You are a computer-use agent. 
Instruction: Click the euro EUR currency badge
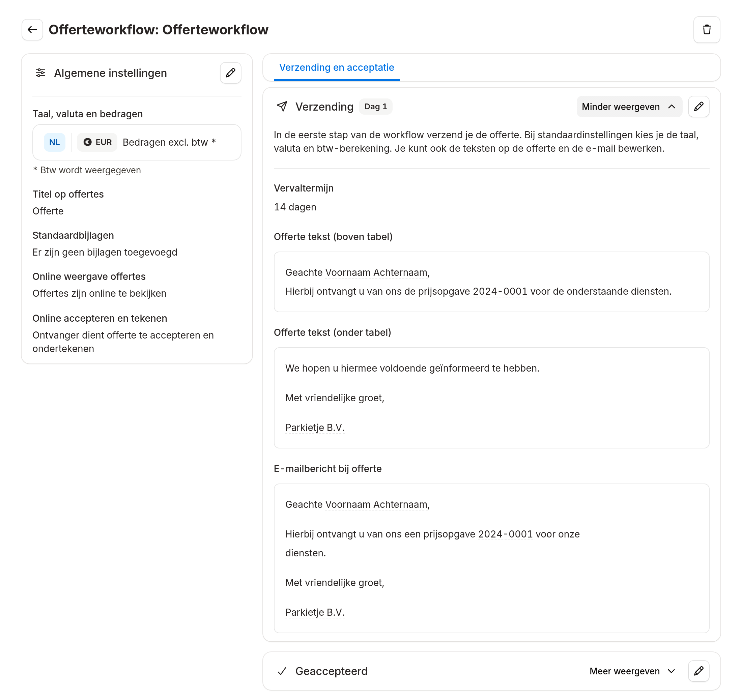tap(97, 142)
